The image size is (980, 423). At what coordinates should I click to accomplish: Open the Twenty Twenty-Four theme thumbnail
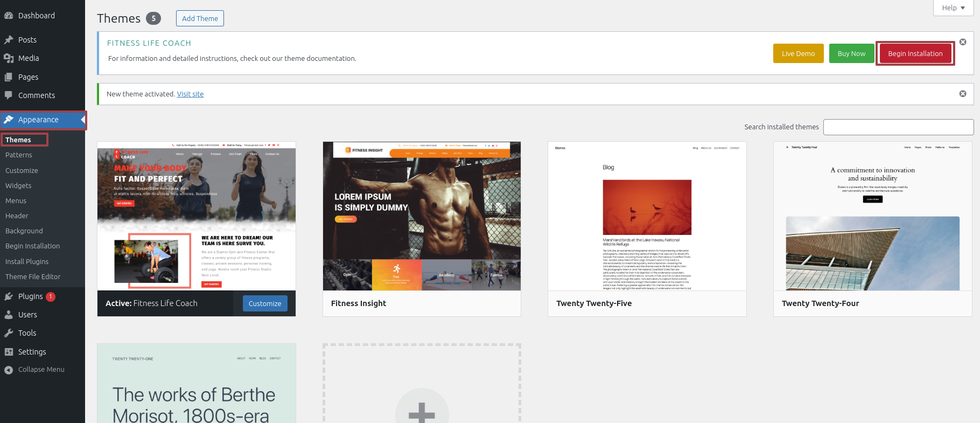tap(873, 216)
